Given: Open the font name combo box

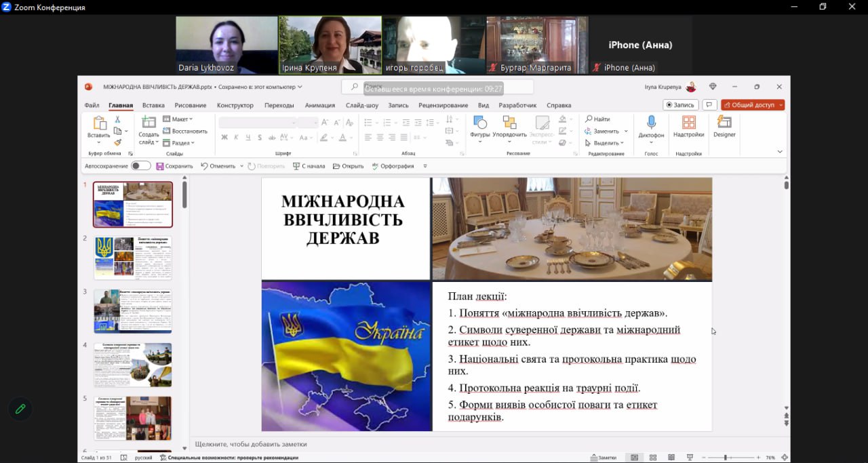Looking at the screenshot, I should (258, 123).
